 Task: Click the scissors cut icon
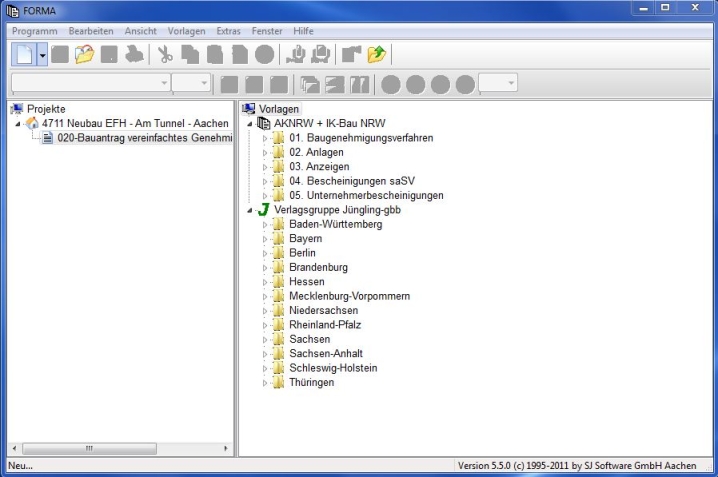165,56
